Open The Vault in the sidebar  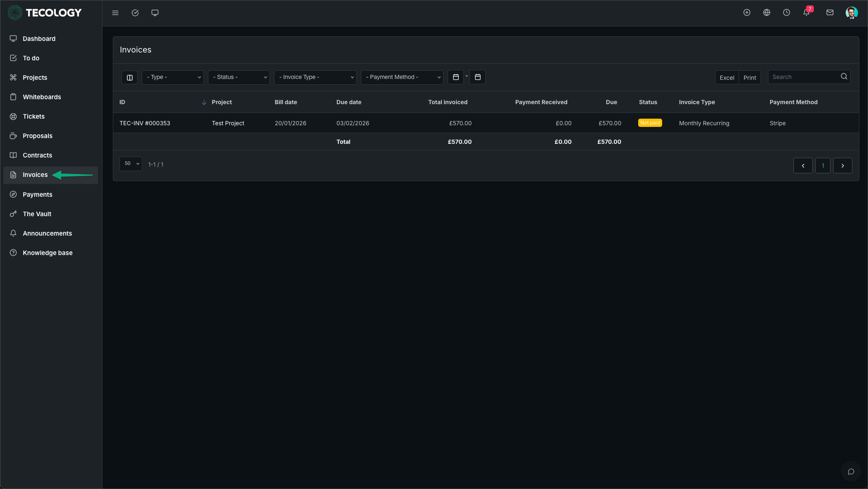(x=37, y=214)
